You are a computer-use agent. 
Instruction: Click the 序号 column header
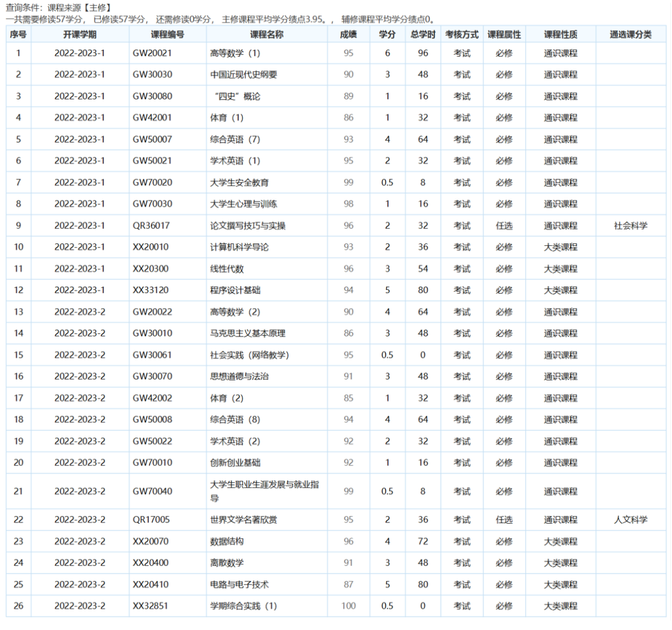(18, 35)
